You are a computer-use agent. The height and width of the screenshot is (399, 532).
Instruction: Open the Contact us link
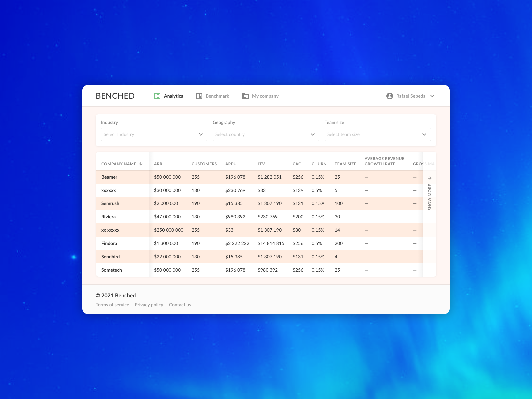(180, 305)
